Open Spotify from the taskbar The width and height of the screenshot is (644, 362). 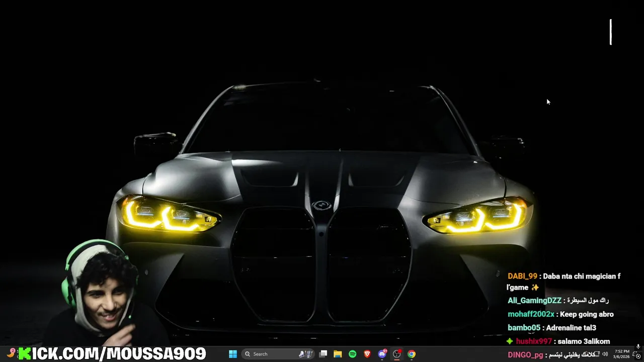353,354
